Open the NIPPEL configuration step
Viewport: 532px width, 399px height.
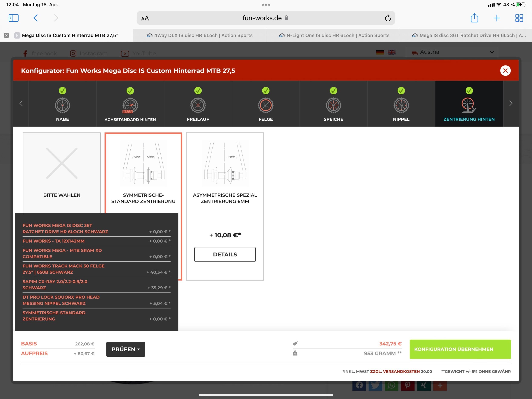pyautogui.click(x=401, y=103)
